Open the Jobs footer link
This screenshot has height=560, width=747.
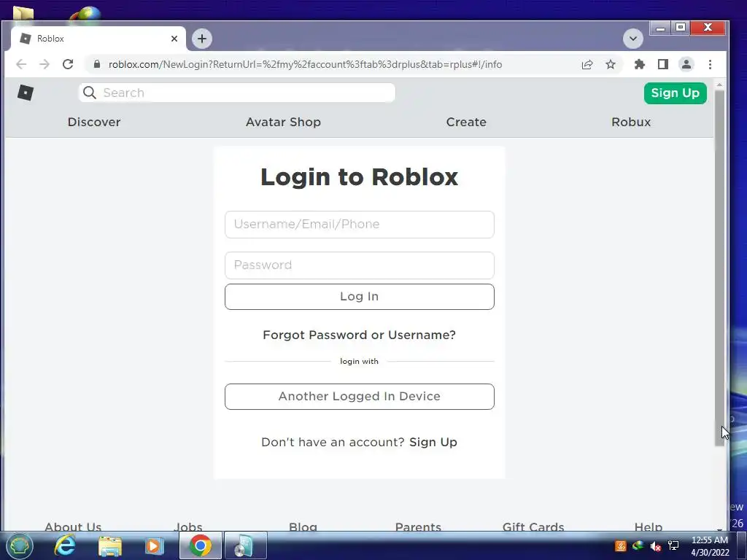coord(188,526)
